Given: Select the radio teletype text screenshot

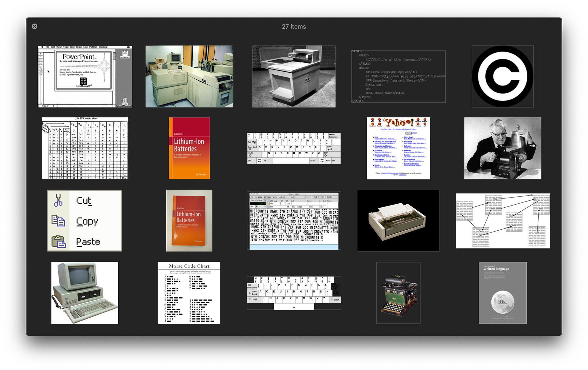Looking at the screenshot, I should coord(294,221).
